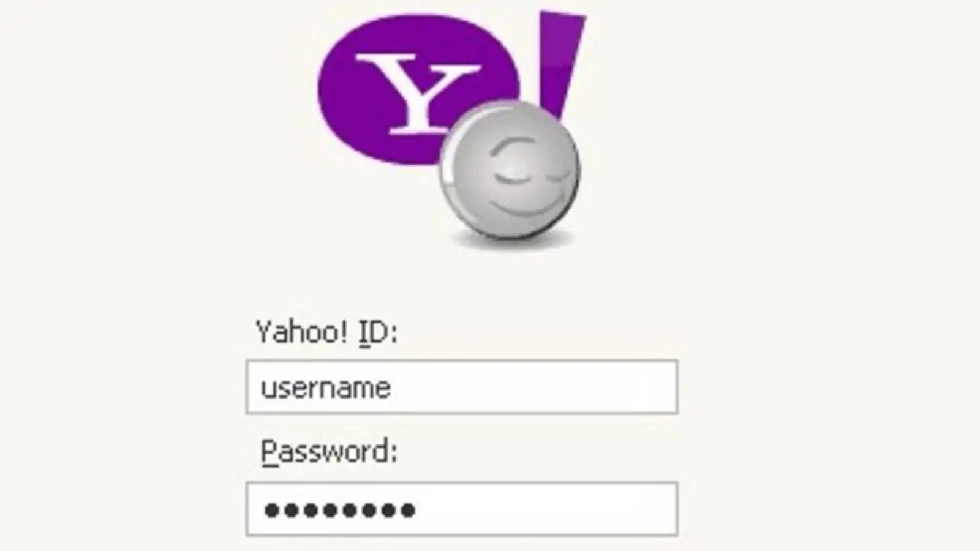Screen dimensions: 980x551
Task: Click the empty space after the password dots
Action: tap(545, 509)
